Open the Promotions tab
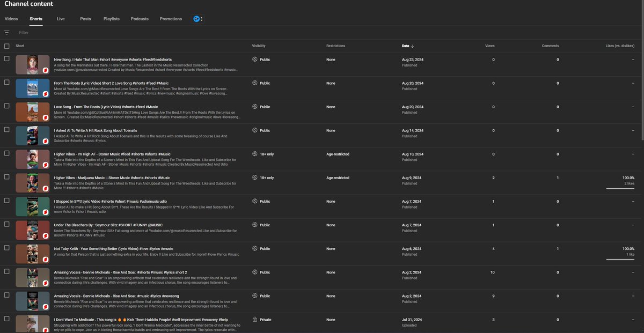 tap(171, 19)
